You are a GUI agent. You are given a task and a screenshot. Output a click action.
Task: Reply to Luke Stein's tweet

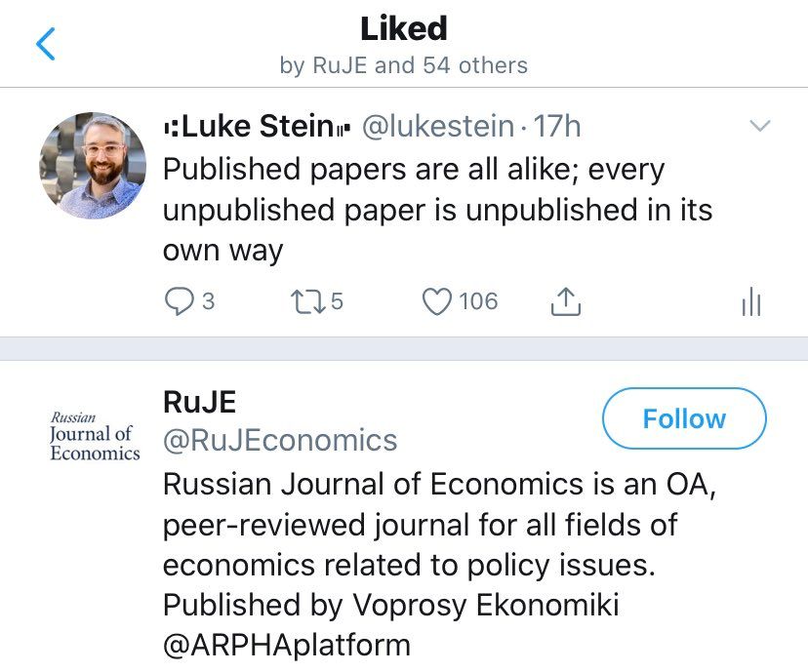point(179,302)
